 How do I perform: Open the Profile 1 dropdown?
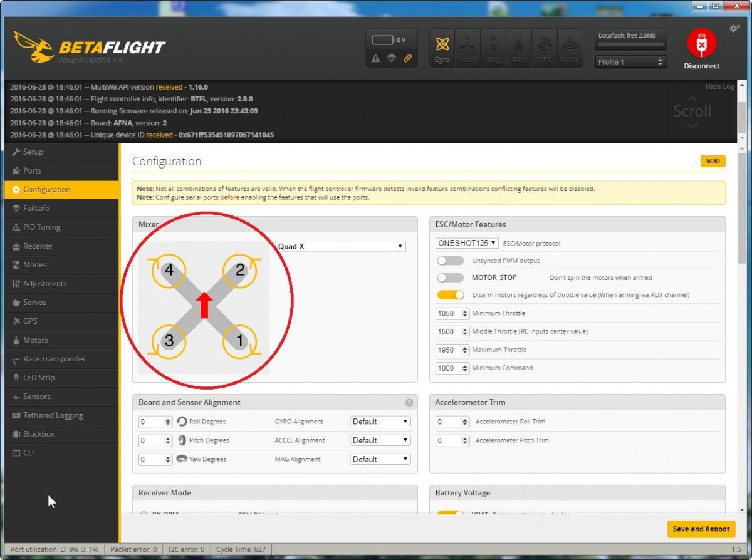(630, 62)
